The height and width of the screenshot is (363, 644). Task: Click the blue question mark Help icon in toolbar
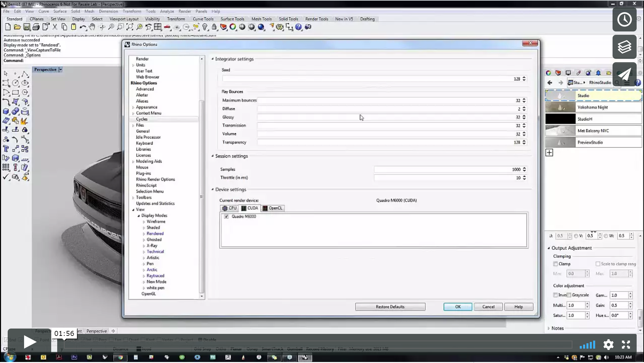[x=298, y=27]
